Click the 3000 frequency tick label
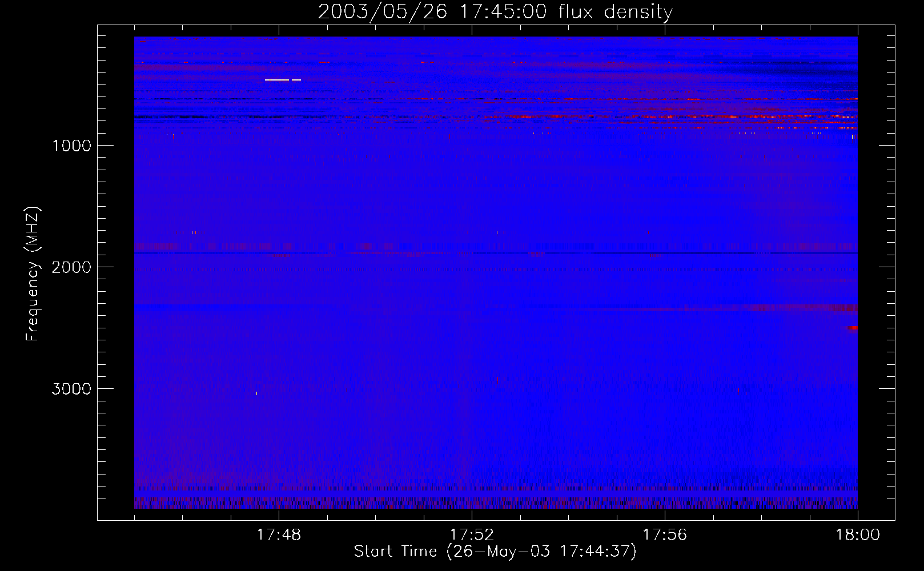 tap(71, 389)
